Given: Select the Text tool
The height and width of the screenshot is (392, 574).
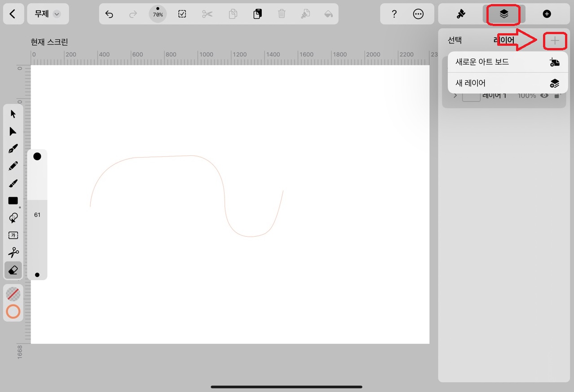Looking at the screenshot, I should [x=13, y=235].
